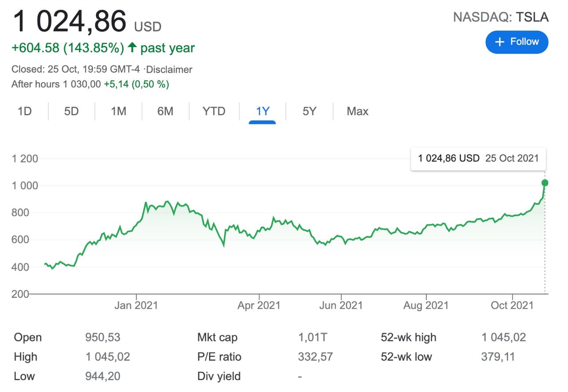Click the tooltip showing 25 Oct 2021
This screenshot has width=568, height=392.
click(x=478, y=158)
